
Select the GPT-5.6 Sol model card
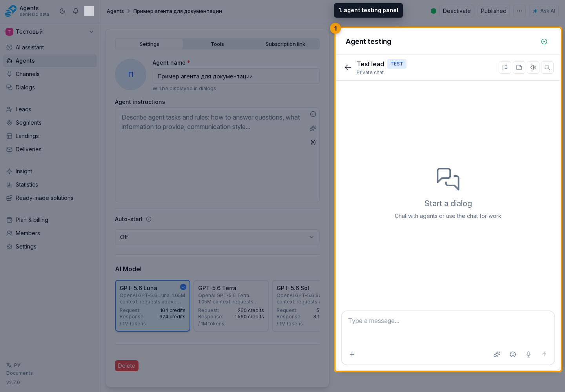click(x=296, y=306)
